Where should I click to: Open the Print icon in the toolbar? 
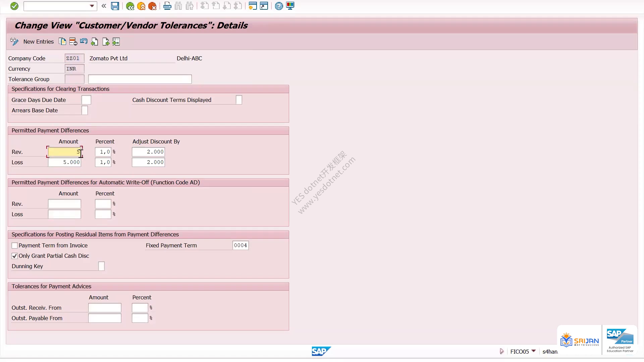167,6
